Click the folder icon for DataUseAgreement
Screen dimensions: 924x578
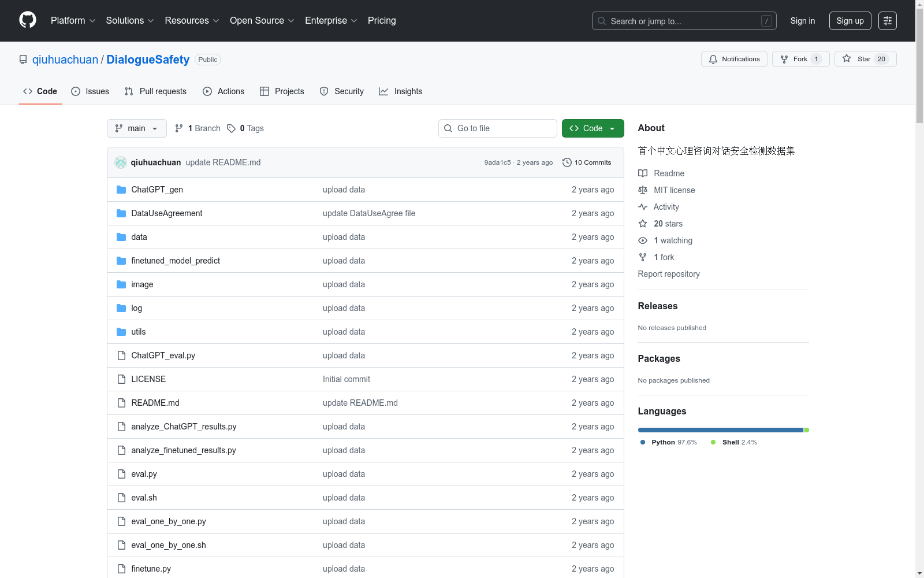(121, 213)
